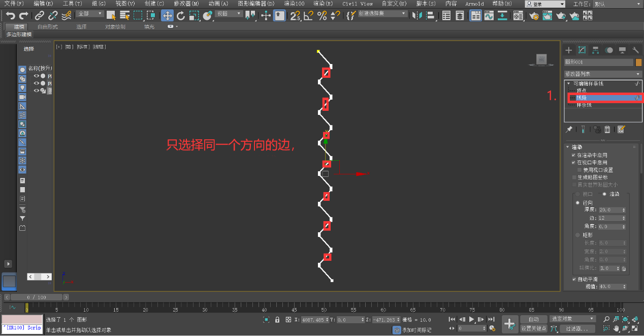Open the 创建选择集 dropdown

point(382,14)
